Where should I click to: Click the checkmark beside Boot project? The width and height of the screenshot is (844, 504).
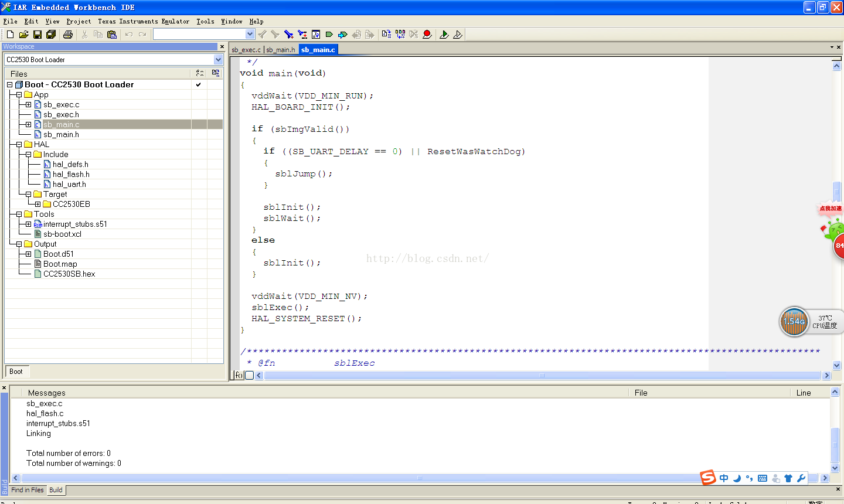click(199, 84)
